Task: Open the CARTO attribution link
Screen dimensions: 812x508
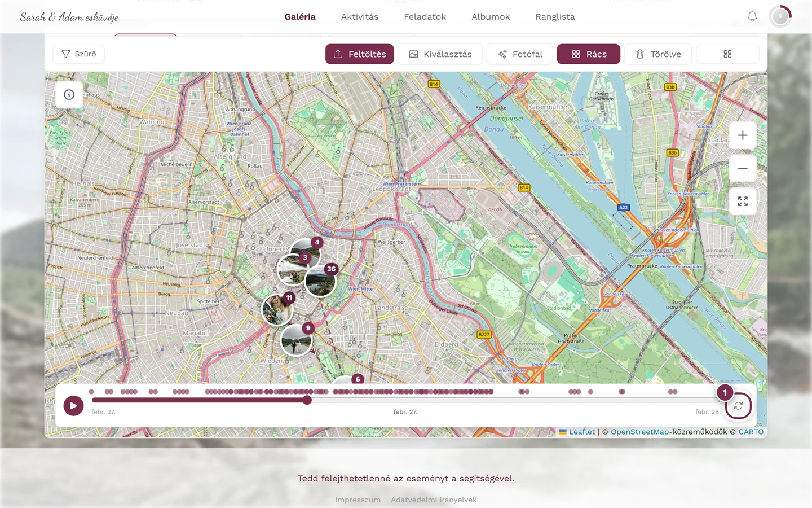Action: pos(751,432)
